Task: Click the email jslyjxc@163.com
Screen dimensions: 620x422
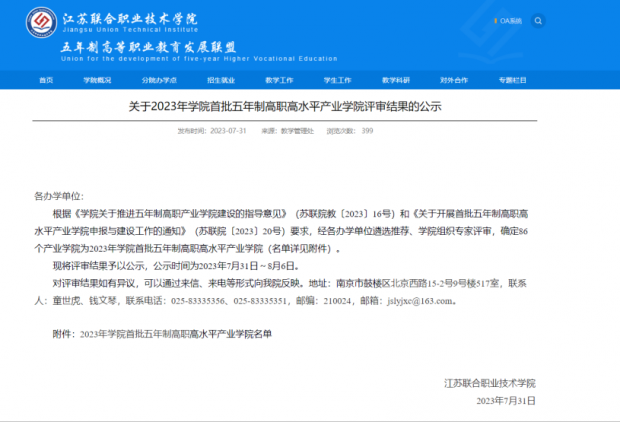Action: coord(420,301)
